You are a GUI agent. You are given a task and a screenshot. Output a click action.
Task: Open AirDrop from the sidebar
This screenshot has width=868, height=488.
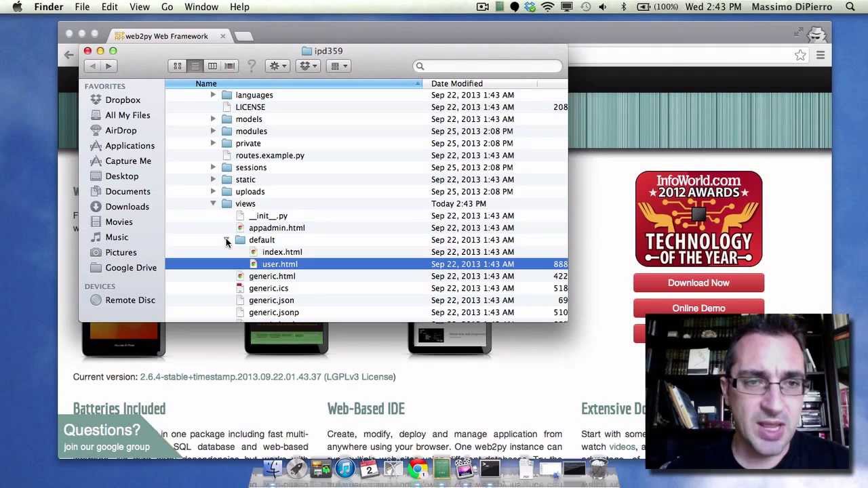coord(121,130)
